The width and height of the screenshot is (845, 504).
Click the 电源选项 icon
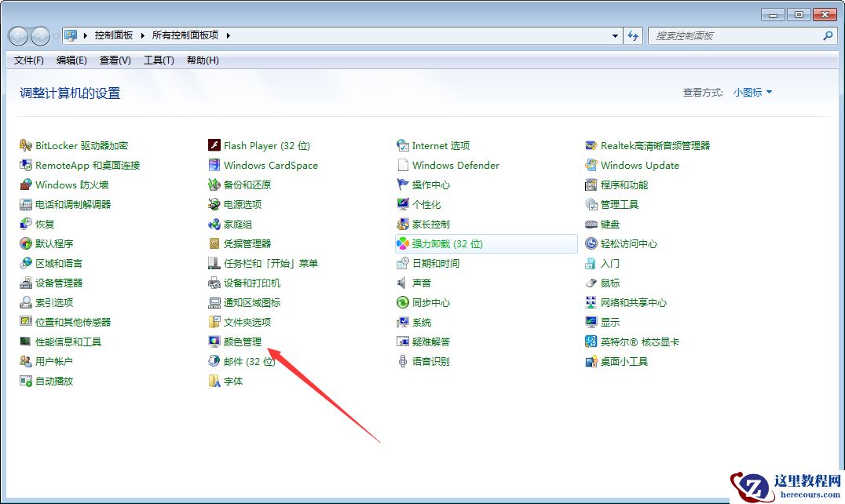coord(214,205)
